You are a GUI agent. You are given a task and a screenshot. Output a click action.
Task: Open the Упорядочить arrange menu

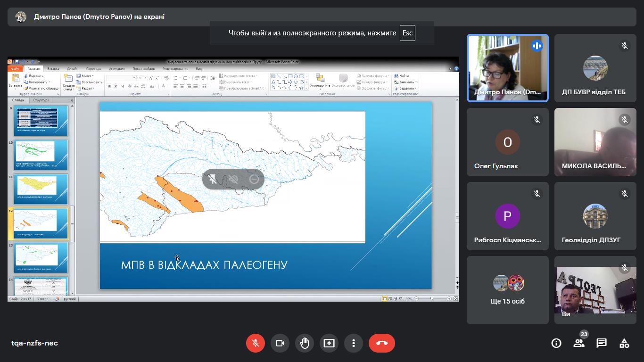point(320,82)
